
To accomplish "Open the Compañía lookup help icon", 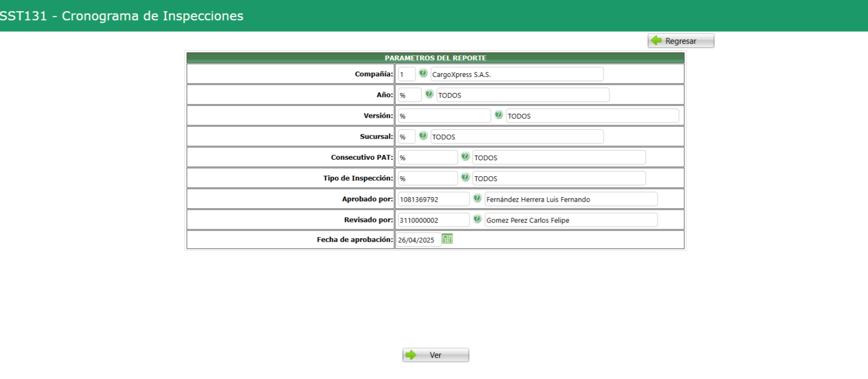I will [x=423, y=73].
